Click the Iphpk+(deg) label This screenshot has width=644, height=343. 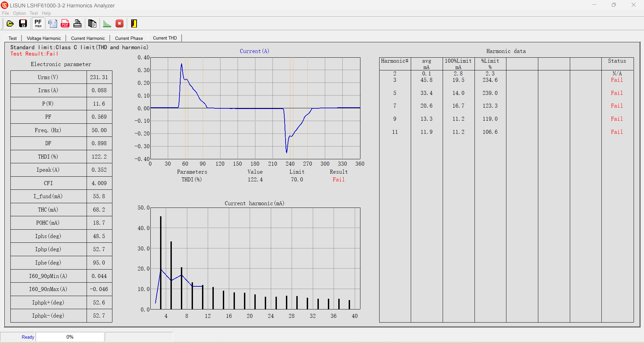[48, 302]
